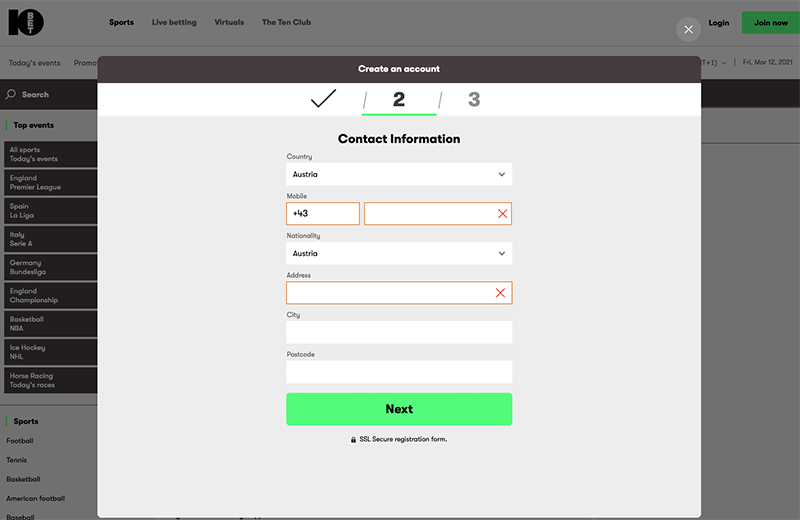This screenshot has height=520, width=800.
Task: Expand the Nationality dropdown
Action: click(399, 254)
